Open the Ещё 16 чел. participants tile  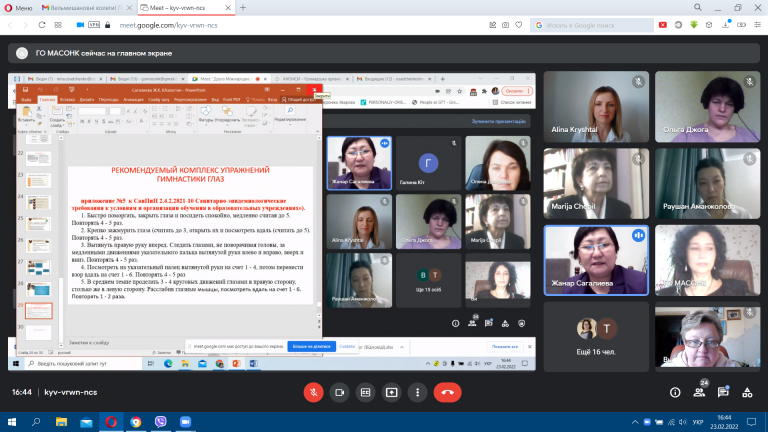click(596, 337)
